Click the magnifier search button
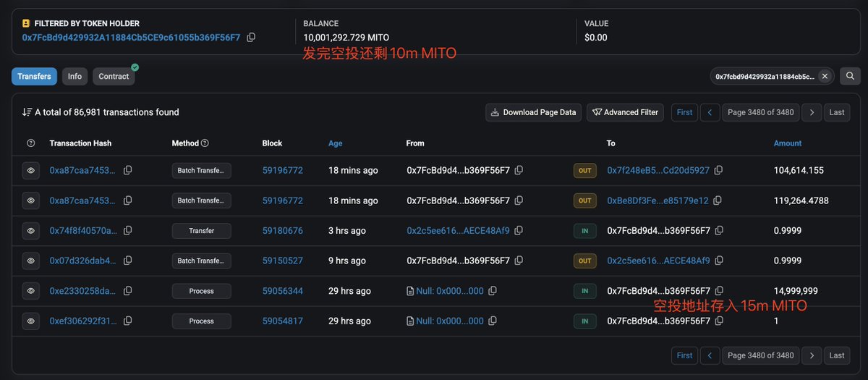 pos(850,76)
